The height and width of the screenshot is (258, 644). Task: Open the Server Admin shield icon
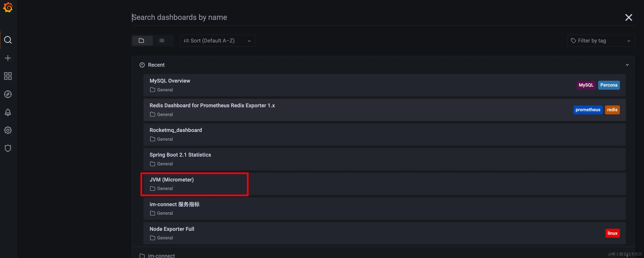tap(8, 149)
